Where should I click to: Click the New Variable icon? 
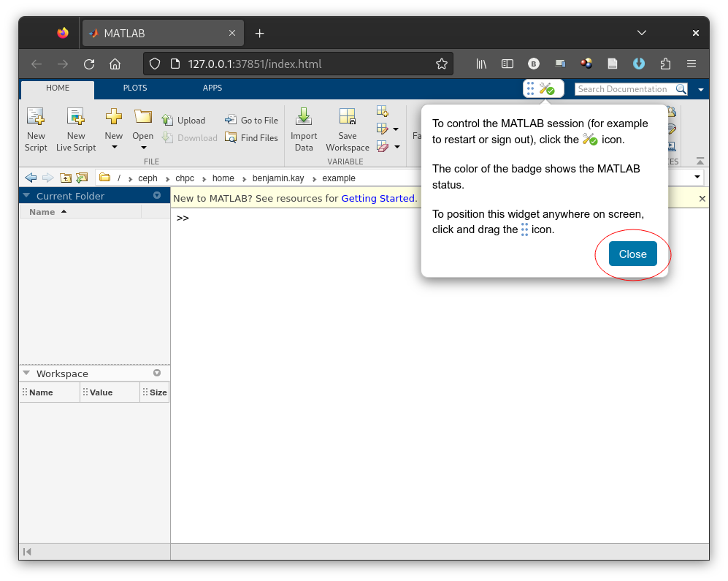pos(382,111)
